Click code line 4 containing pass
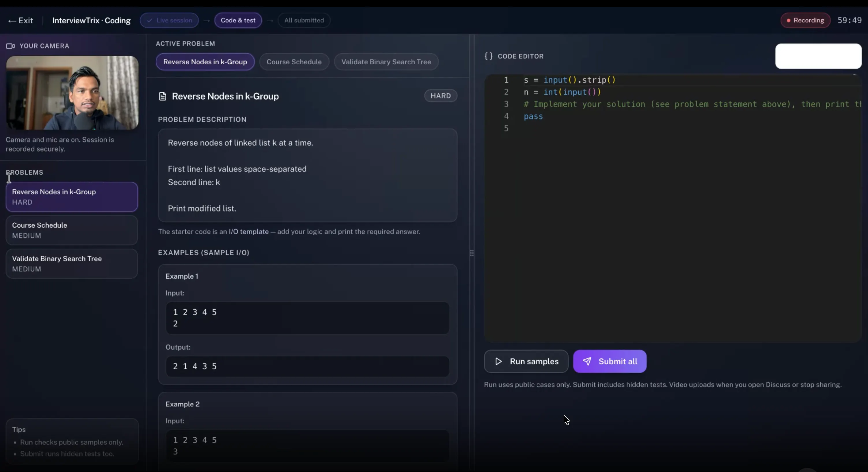 (x=533, y=117)
